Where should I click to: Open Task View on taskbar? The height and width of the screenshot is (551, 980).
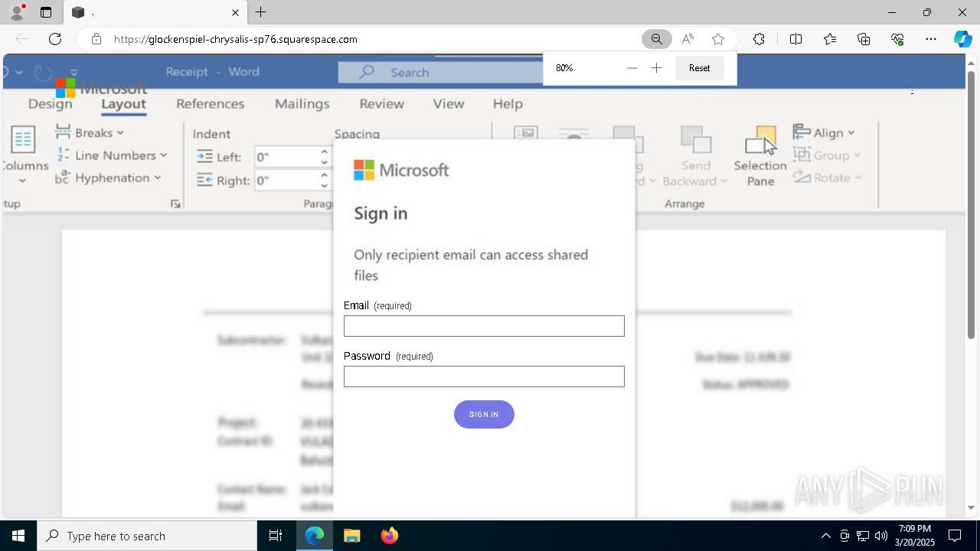click(276, 536)
